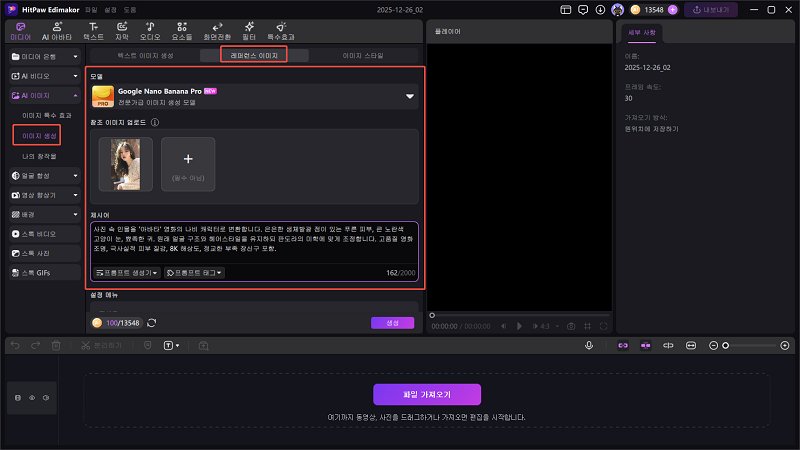Click the marker shield icon in timeline toolbar
Image resolution: width=800 pixels, height=450 pixels.
click(147, 345)
